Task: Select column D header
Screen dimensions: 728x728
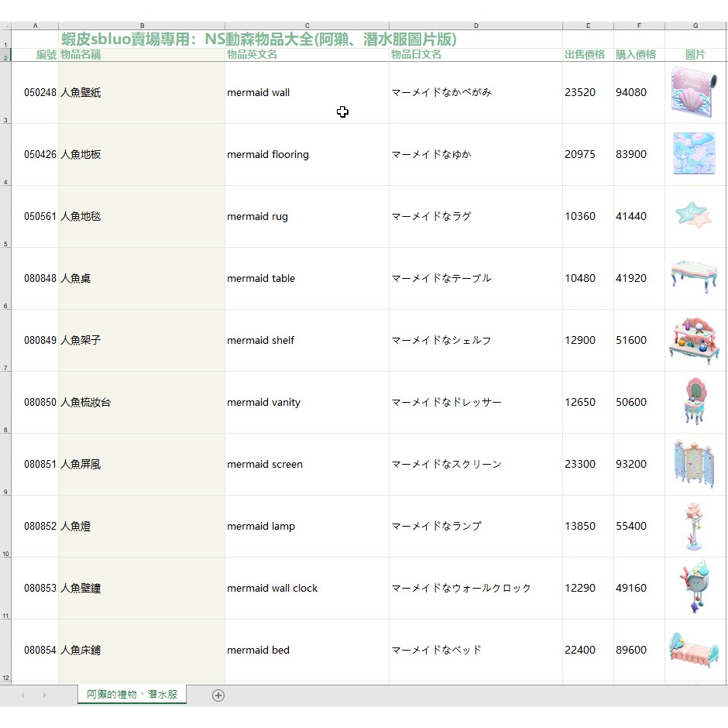Action: (x=476, y=26)
